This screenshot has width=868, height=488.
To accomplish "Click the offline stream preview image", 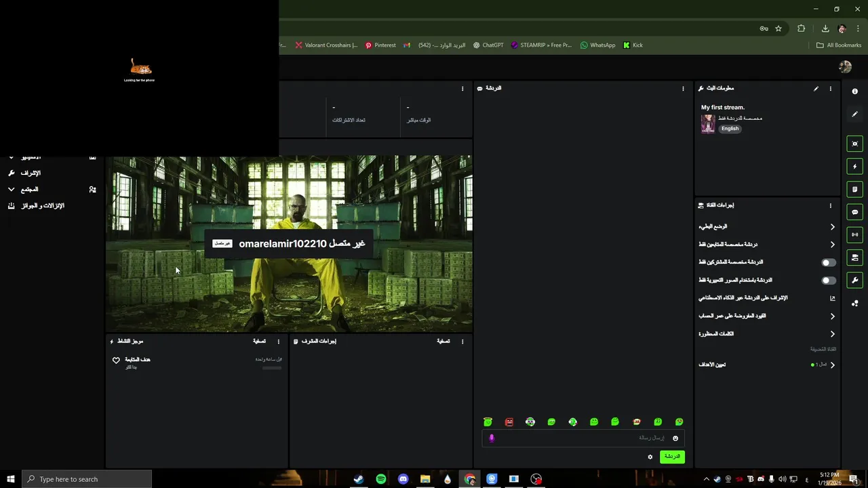I will tap(289, 244).
